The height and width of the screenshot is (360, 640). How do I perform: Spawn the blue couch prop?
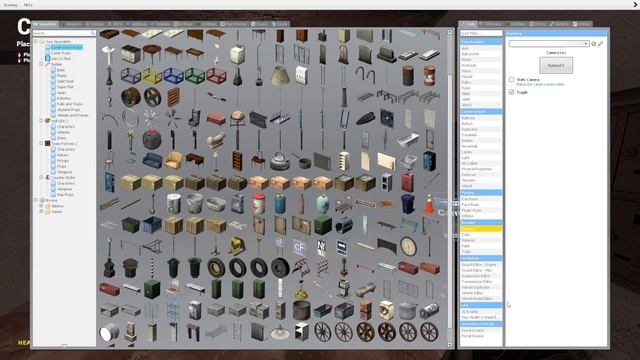pos(152,160)
